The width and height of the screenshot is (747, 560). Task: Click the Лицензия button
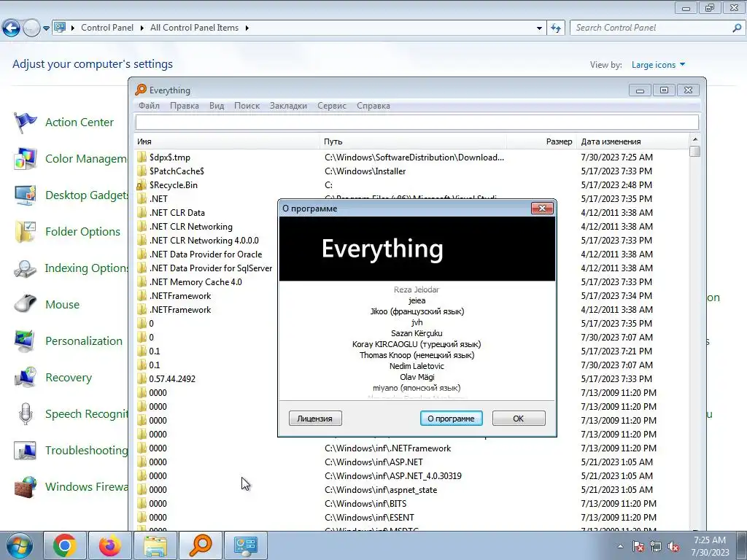(x=315, y=419)
